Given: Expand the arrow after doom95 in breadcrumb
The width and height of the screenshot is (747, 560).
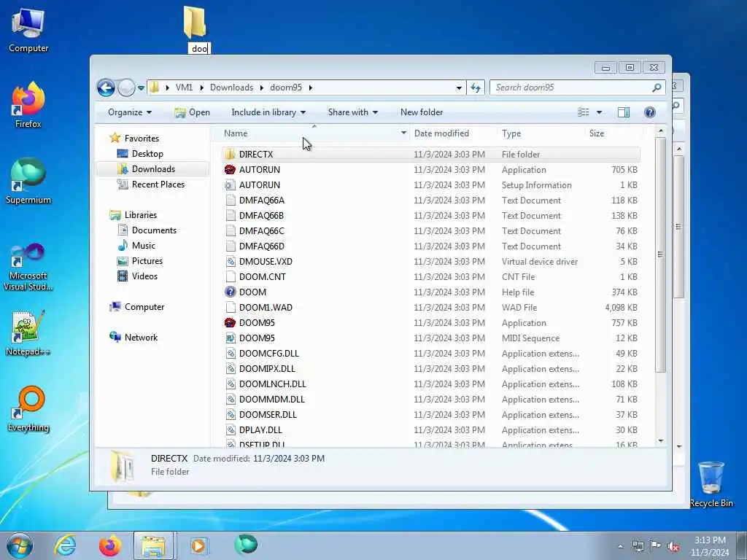Looking at the screenshot, I should click(311, 87).
